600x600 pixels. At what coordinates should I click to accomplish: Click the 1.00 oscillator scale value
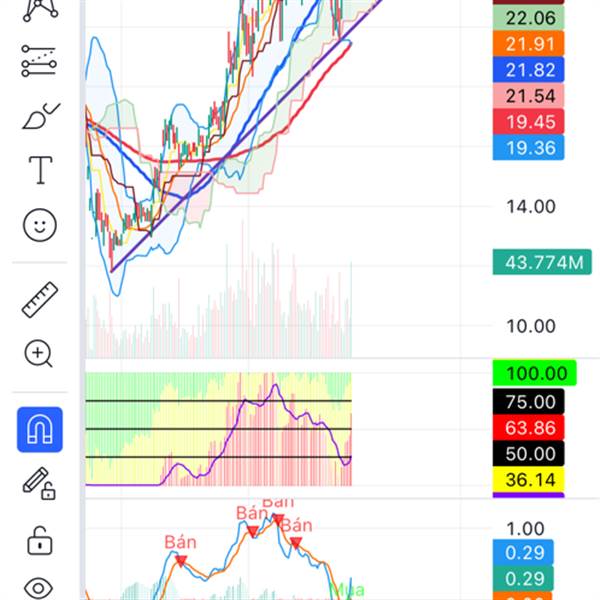click(x=525, y=529)
